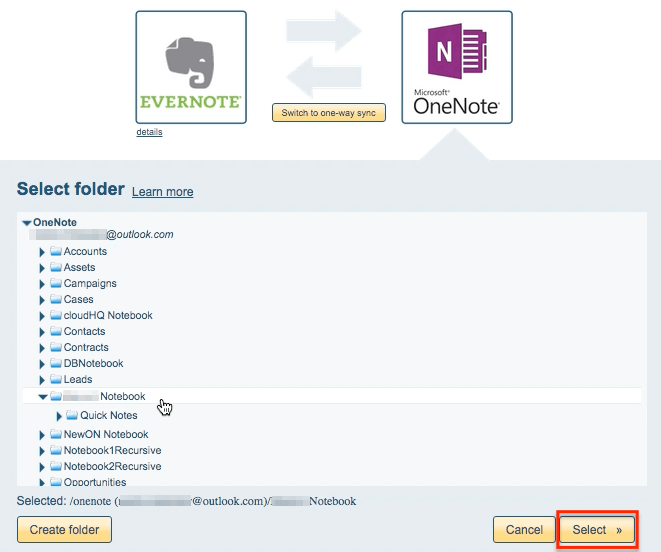Select the Contacts folder name
Image resolution: width=661 pixels, height=552 pixels.
coord(84,331)
